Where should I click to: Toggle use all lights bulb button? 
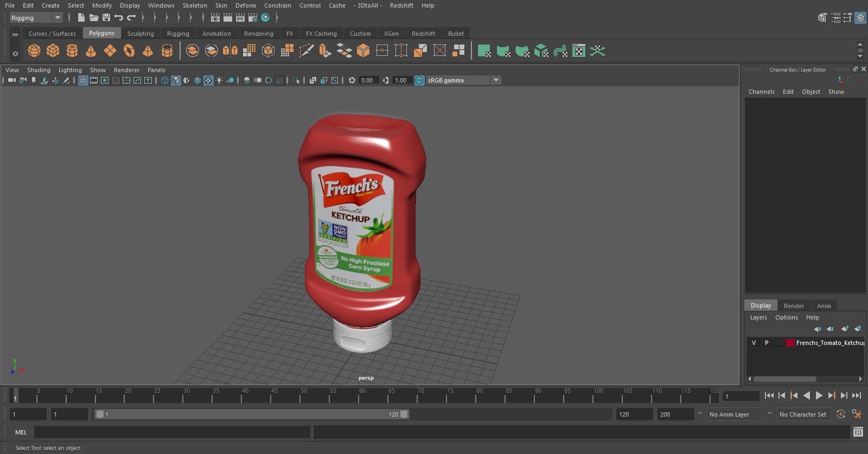click(219, 80)
